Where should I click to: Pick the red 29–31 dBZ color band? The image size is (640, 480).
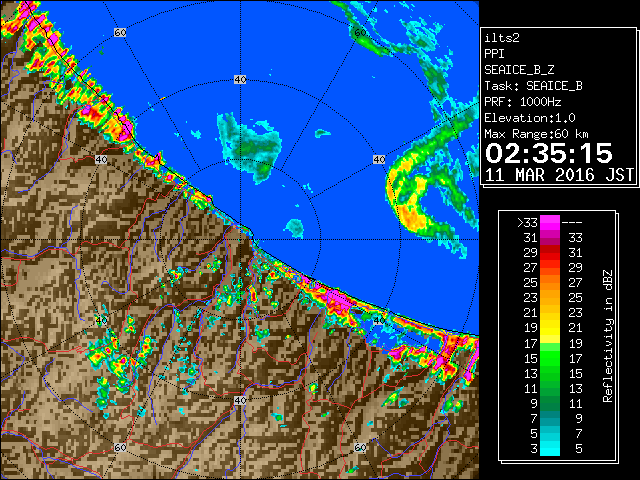(550, 253)
